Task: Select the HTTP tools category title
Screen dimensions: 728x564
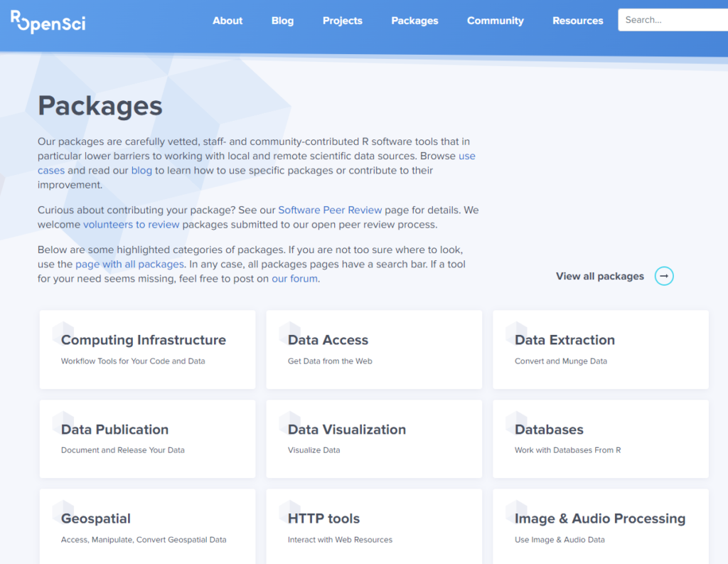Action: pos(323,518)
